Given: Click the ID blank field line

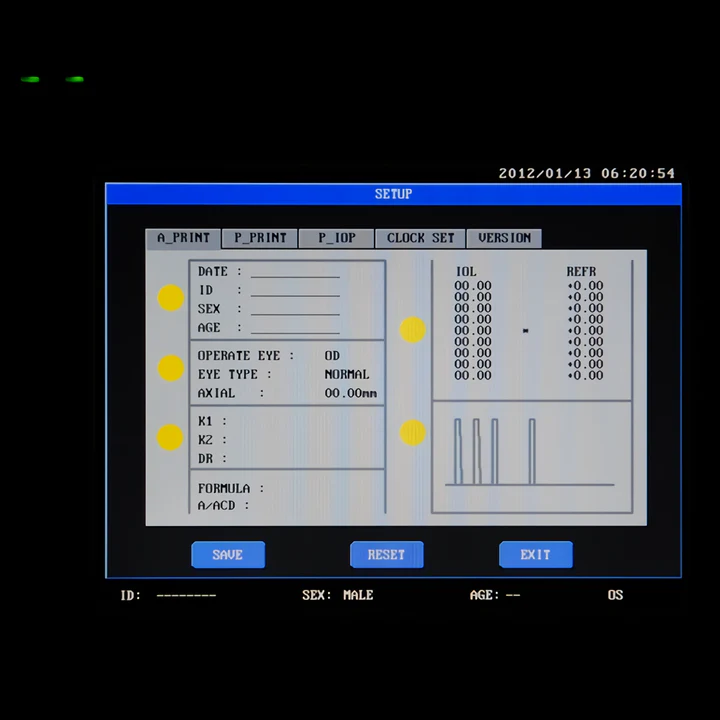Looking at the screenshot, I should click(x=295, y=292).
